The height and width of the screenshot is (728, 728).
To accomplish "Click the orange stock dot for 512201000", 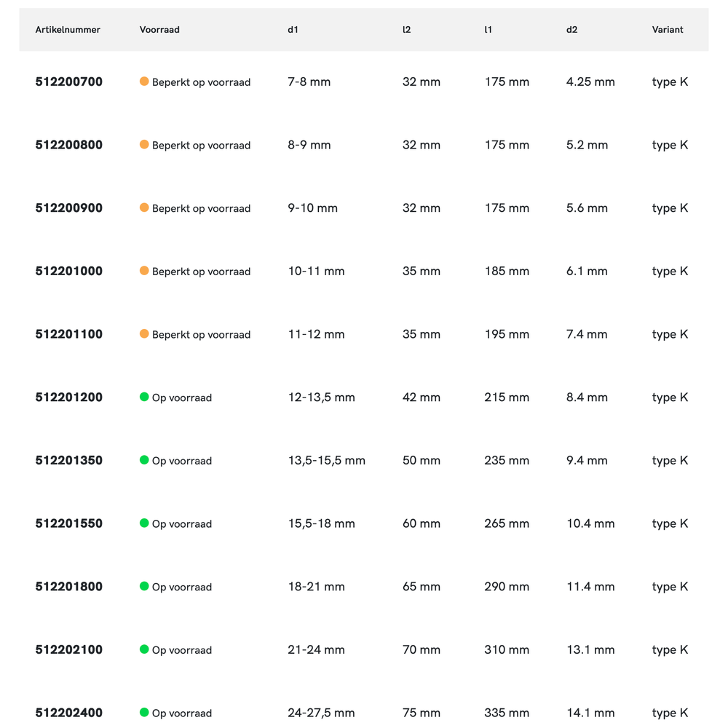I will pos(144,271).
